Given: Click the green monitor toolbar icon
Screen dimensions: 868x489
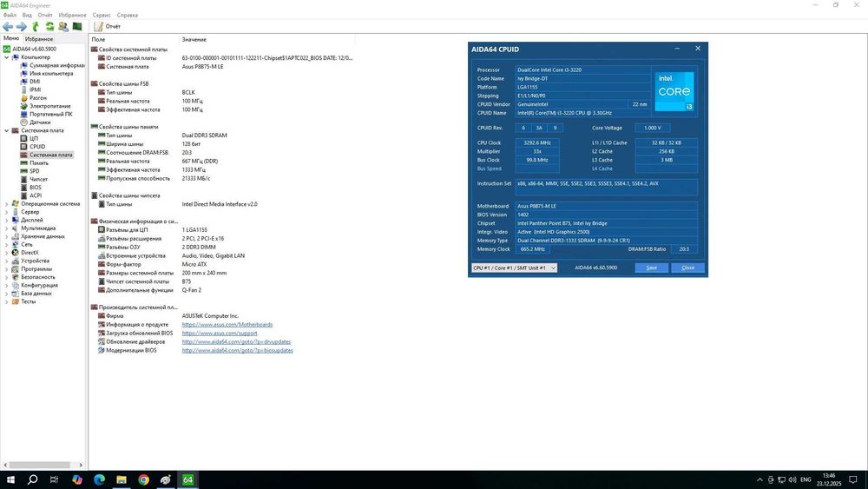Looking at the screenshot, I should click(x=77, y=27).
